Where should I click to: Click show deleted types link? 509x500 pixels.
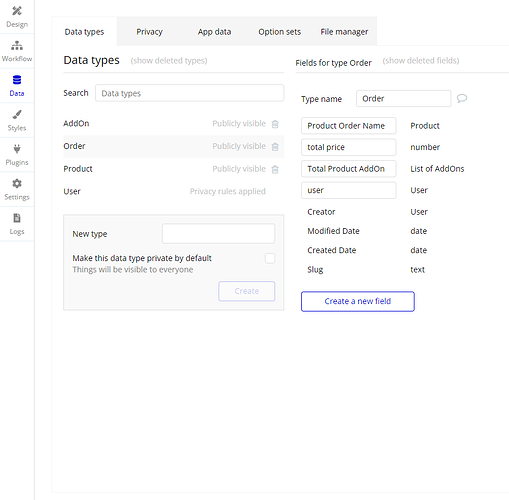(169, 61)
